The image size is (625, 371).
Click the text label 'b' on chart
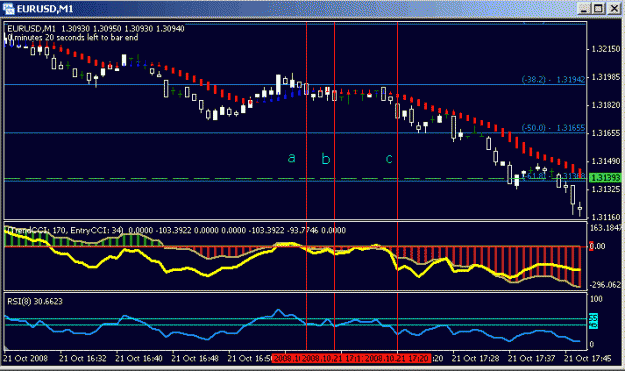click(326, 159)
